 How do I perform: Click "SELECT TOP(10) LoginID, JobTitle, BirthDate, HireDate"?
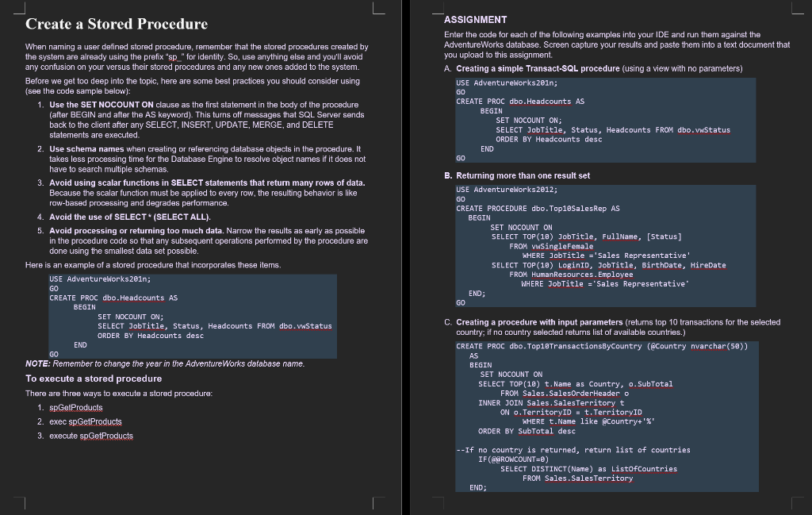(x=609, y=265)
